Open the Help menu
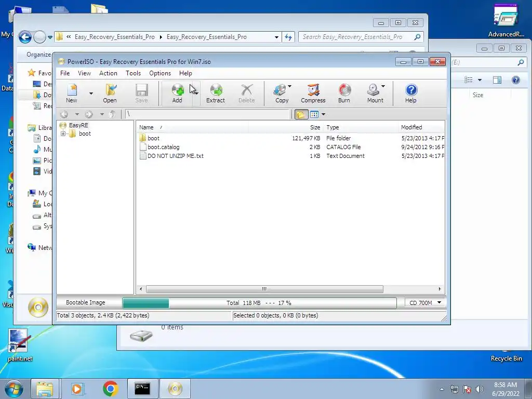The image size is (532, 399). click(185, 73)
